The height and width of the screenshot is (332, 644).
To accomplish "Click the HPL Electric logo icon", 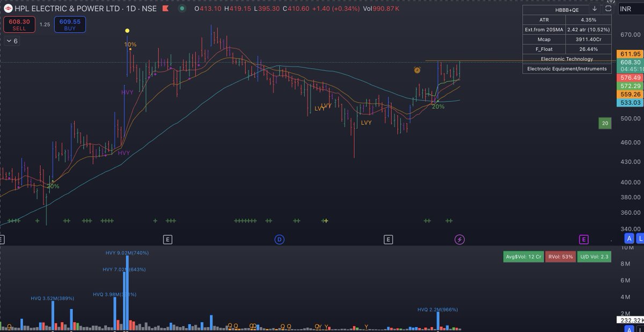I will (8, 8).
